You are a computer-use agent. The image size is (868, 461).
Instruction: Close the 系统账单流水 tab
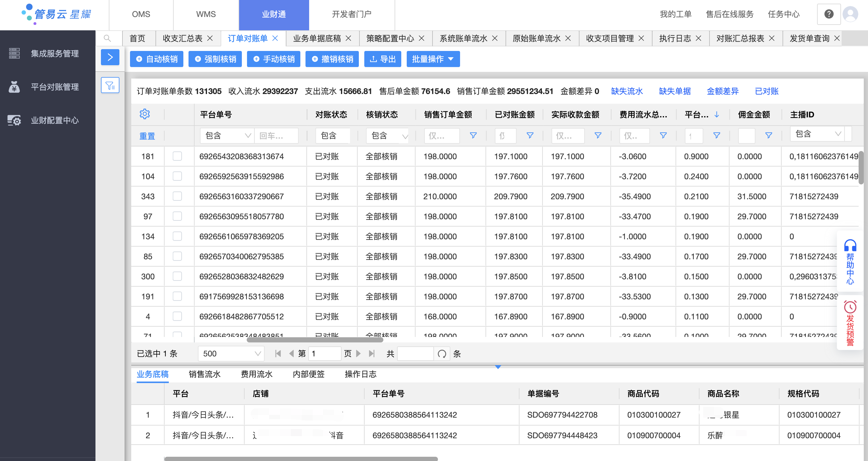coord(495,39)
